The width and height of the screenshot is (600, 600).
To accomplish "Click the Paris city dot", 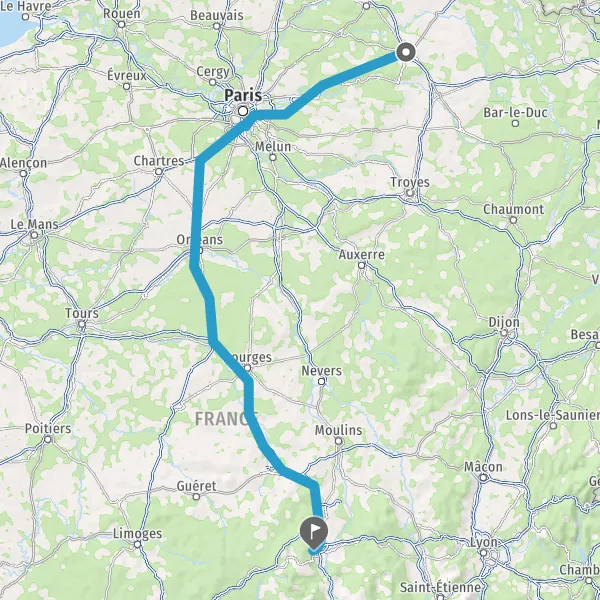I will 243,111.
